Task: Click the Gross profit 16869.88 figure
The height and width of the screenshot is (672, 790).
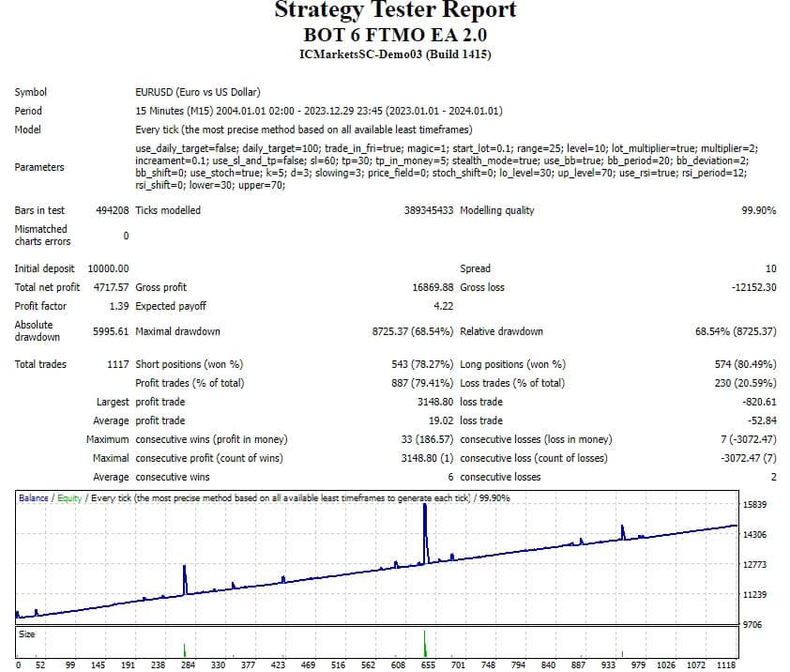Action: click(433, 287)
